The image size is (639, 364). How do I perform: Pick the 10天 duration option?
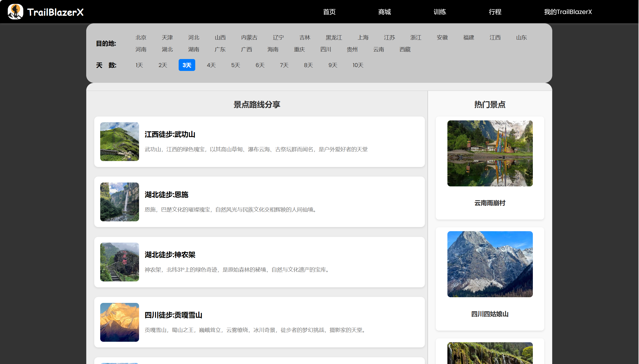[358, 65]
